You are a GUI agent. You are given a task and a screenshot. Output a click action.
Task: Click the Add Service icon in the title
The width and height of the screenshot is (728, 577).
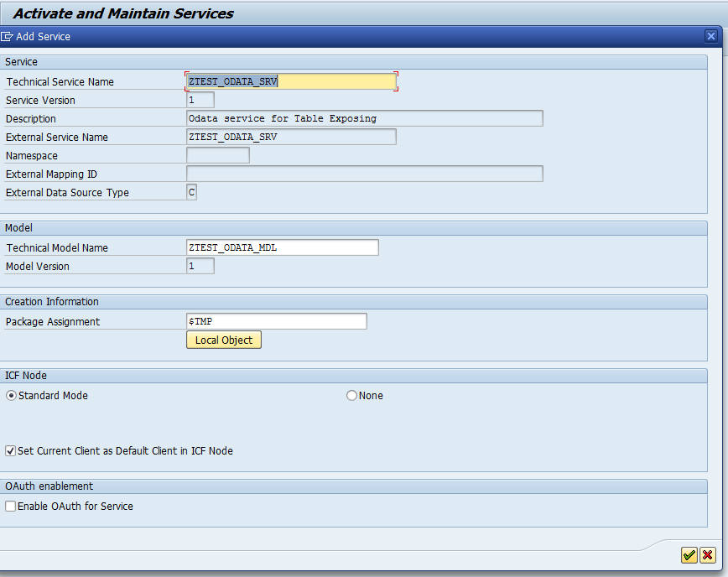click(7, 36)
